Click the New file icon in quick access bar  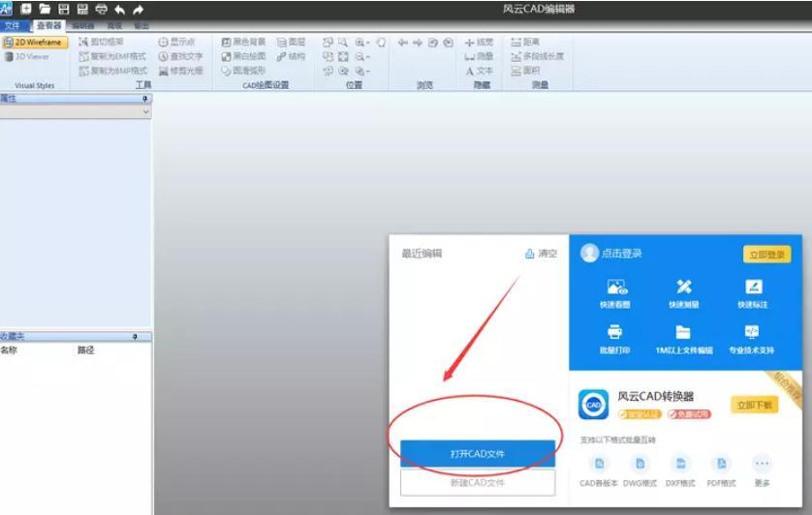click(x=26, y=9)
